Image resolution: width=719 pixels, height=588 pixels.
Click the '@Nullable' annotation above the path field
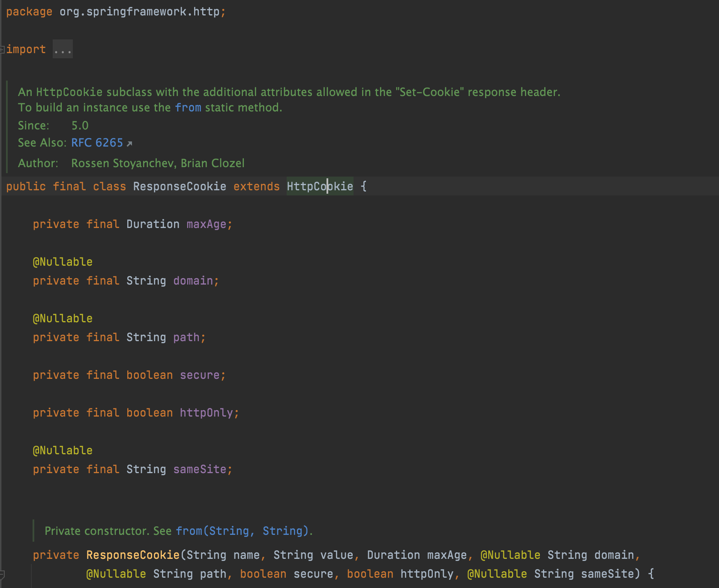tap(63, 318)
